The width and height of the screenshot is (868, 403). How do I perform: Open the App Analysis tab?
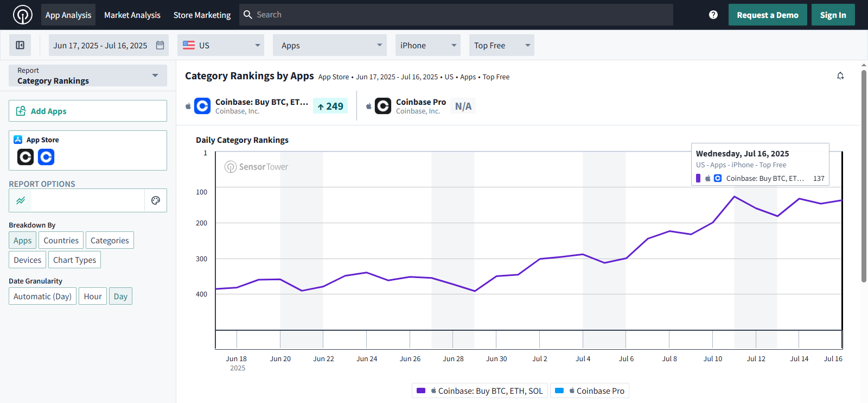68,15
